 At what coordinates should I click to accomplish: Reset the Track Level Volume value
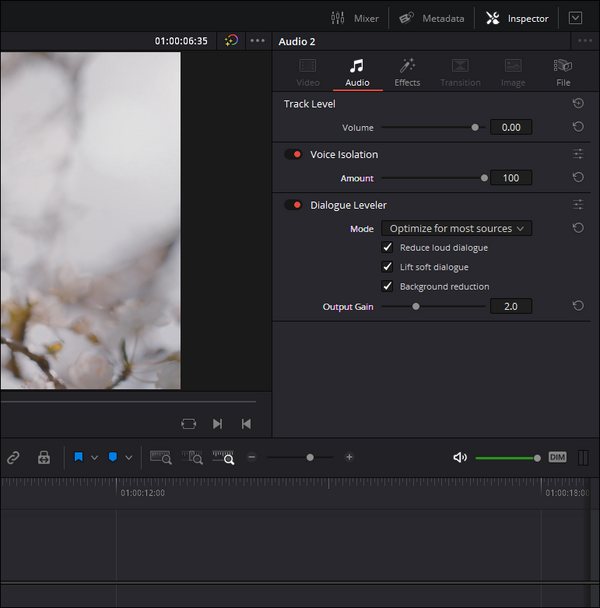(578, 127)
